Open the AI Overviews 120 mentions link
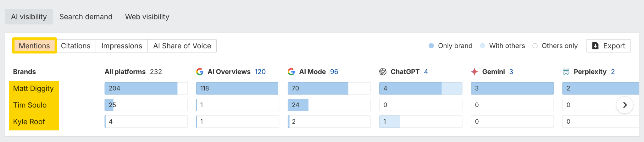 [x=260, y=72]
